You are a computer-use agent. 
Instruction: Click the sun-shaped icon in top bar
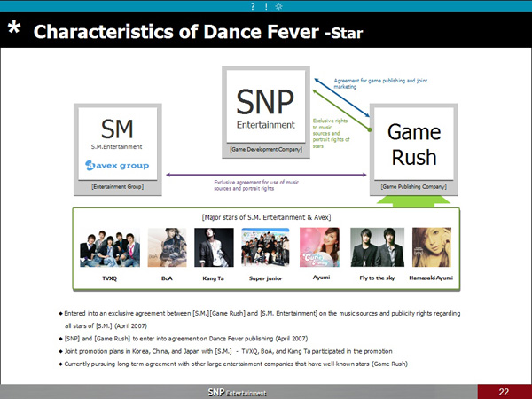pyautogui.click(x=278, y=5)
